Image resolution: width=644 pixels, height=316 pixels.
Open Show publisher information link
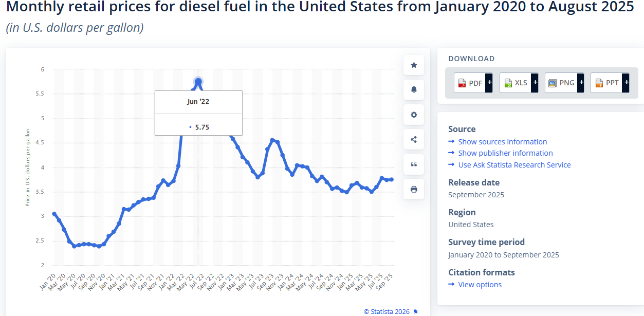click(505, 153)
